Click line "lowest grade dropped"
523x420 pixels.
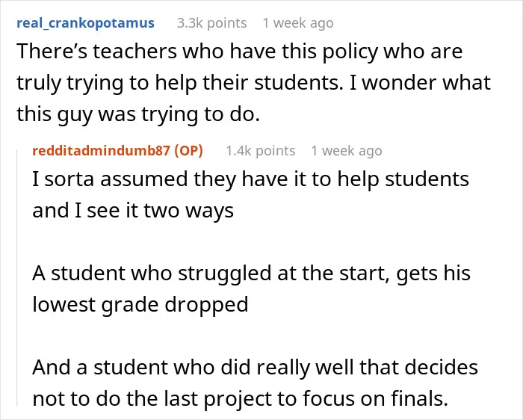140,305
